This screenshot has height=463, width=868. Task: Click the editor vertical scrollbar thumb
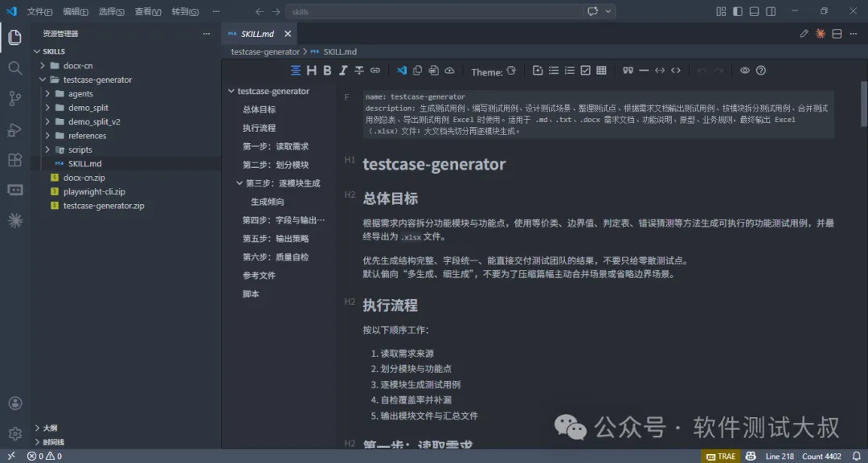pyautogui.click(x=864, y=104)
